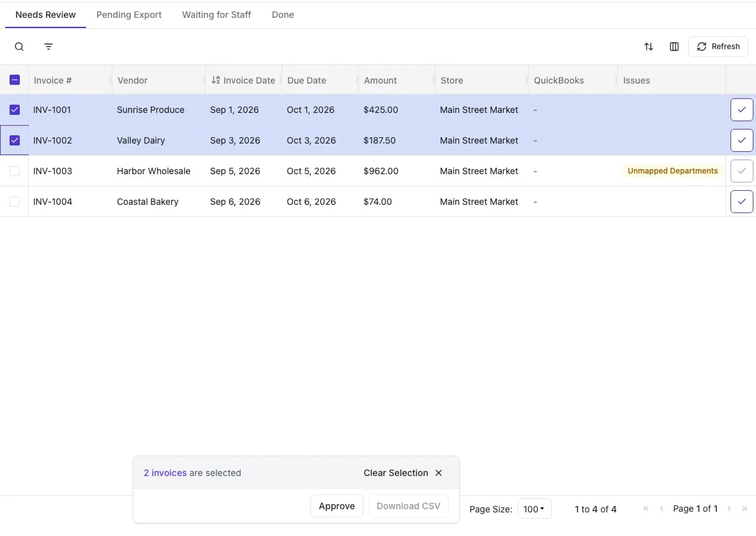The width and height of the screenshot is (756, 536).
Task: Approve the INV-1004 row with its checkmark
Action: coord(741,202)
